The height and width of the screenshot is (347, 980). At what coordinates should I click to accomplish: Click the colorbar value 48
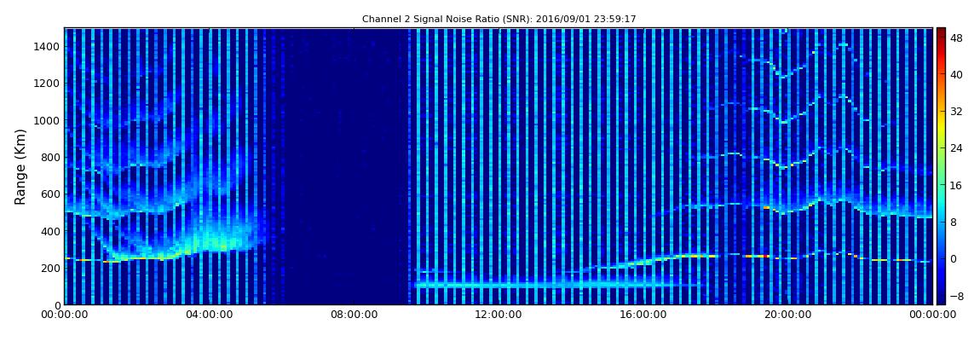click(x=956, y=38)
